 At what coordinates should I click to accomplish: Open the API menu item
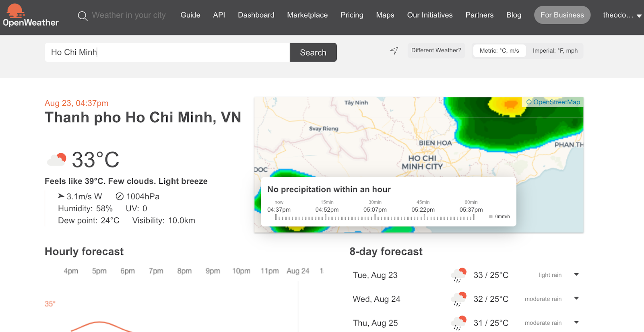(x=219, y=15)
